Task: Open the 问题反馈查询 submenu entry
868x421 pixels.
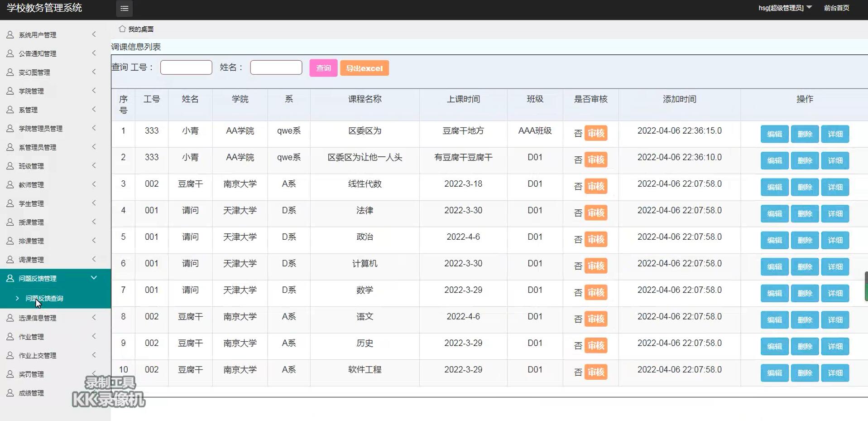Action: (x=45, y=298)
